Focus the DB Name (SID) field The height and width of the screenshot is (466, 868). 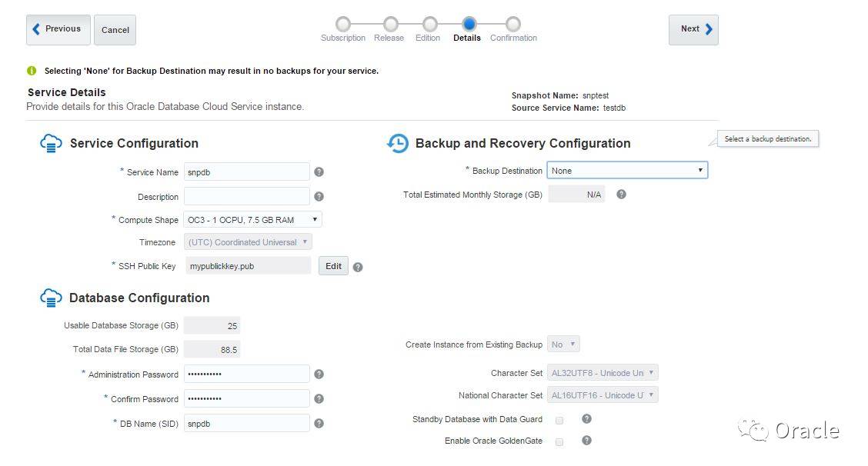(247, 424)
